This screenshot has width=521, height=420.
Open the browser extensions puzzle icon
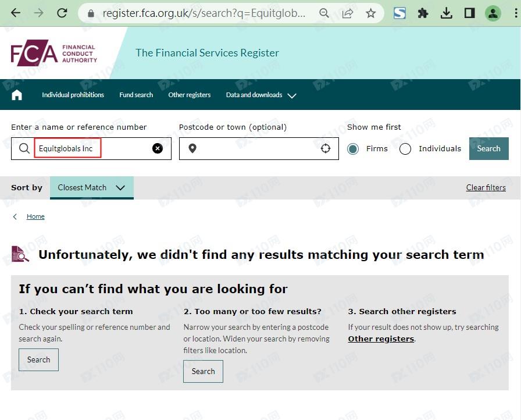(x=423, y=13)
